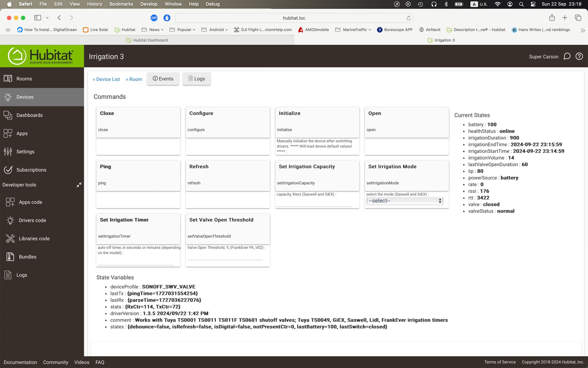Open Rooms in Hubitat sidebar
This screenshot has height=368, width=588.
point(42,79)
